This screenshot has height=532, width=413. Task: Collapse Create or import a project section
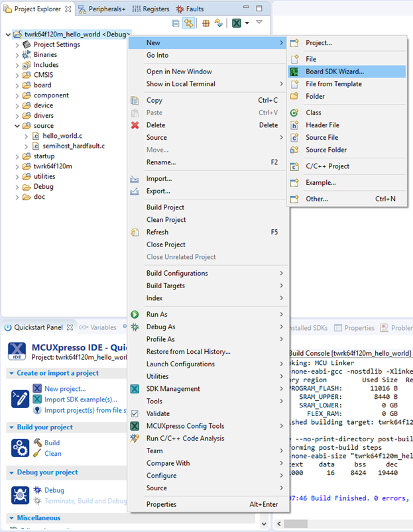[x=11, y=373]
